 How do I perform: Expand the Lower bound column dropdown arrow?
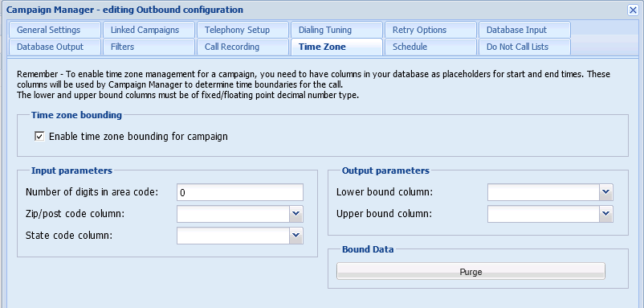click(x=606, y=192)
